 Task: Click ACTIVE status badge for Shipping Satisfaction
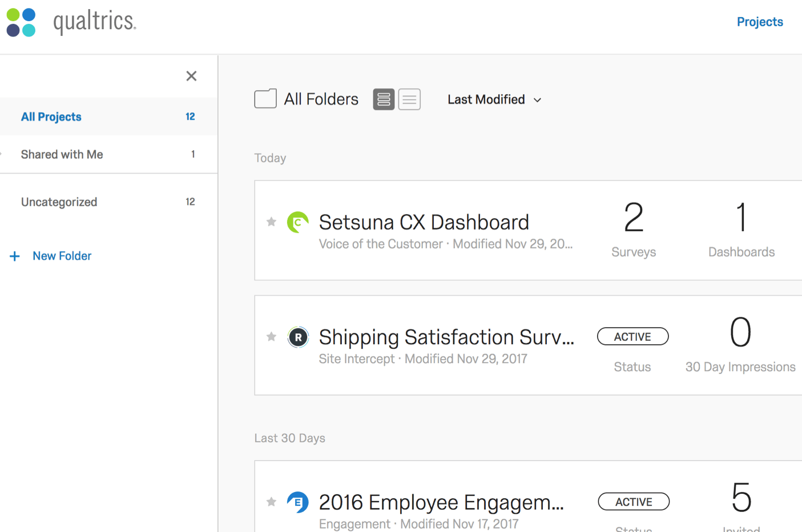click(632, 337)
